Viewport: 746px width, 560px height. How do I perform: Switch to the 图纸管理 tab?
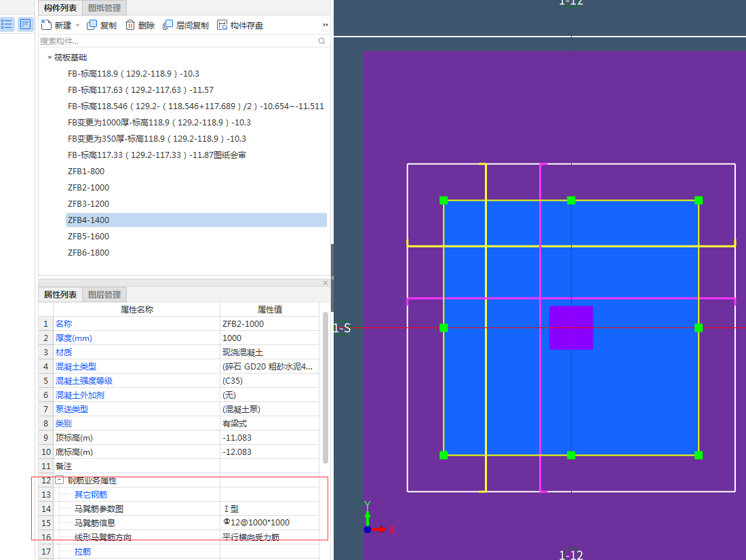click(104, 7)
